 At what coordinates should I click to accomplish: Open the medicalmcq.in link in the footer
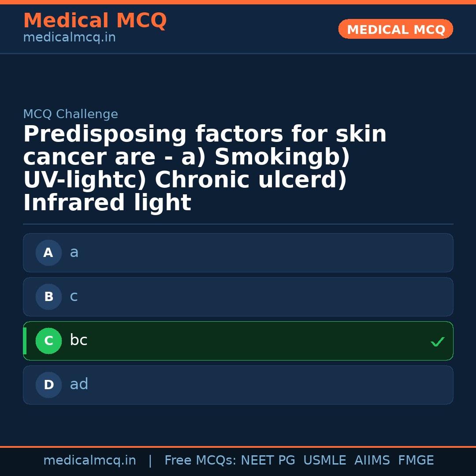coord(89,461)
